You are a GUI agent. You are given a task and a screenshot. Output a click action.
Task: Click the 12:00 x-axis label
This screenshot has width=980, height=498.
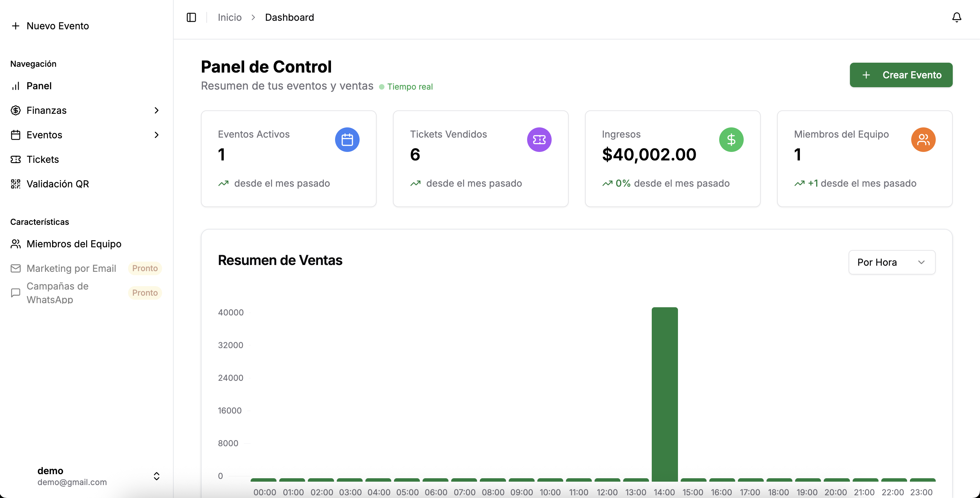tap(607, 492)
